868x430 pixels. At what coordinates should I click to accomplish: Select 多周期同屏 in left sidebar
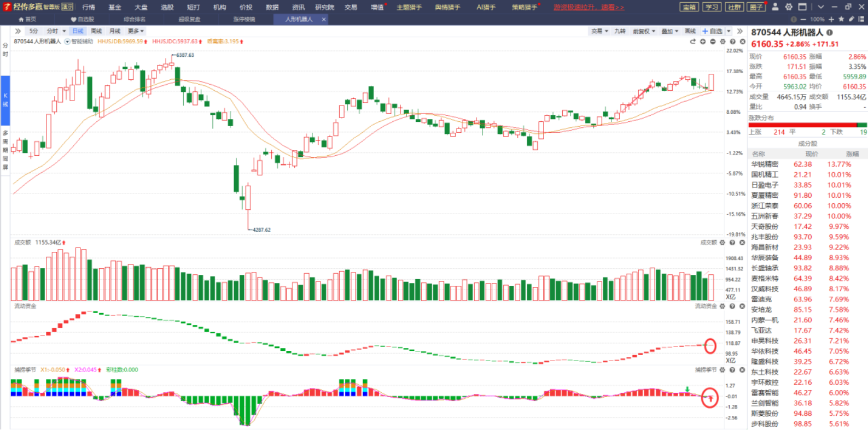click(5, 150)
